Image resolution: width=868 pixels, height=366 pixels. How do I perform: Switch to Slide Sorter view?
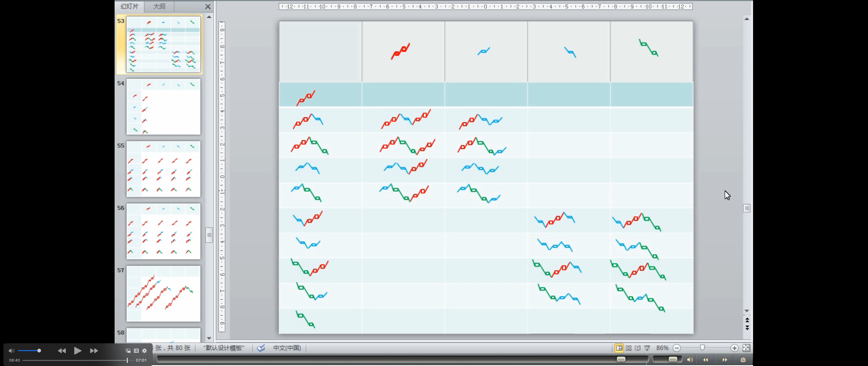(x=628, y=348)
